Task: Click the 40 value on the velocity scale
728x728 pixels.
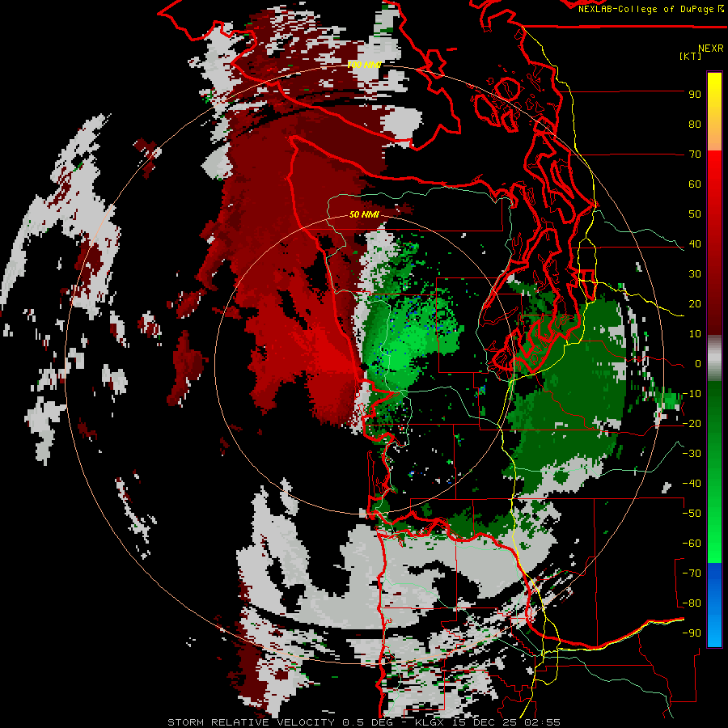Action: (x=695, y=244)
